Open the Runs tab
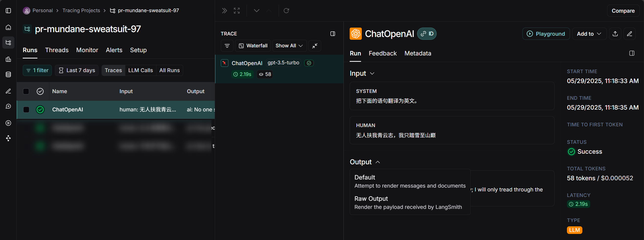This screenshot has height=240, width=644. click(x=30, y=50)
